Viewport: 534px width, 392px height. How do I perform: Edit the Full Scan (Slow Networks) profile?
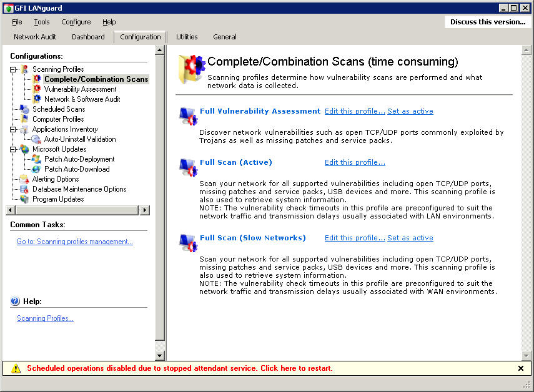(x=355, y=238)
